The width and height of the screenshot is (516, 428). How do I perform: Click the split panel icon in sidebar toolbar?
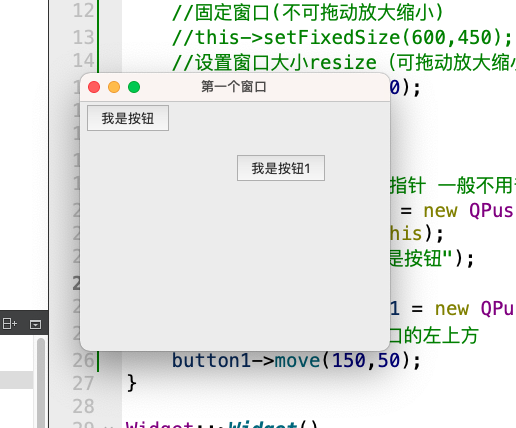pyautogui.click(x=10, y=323)
